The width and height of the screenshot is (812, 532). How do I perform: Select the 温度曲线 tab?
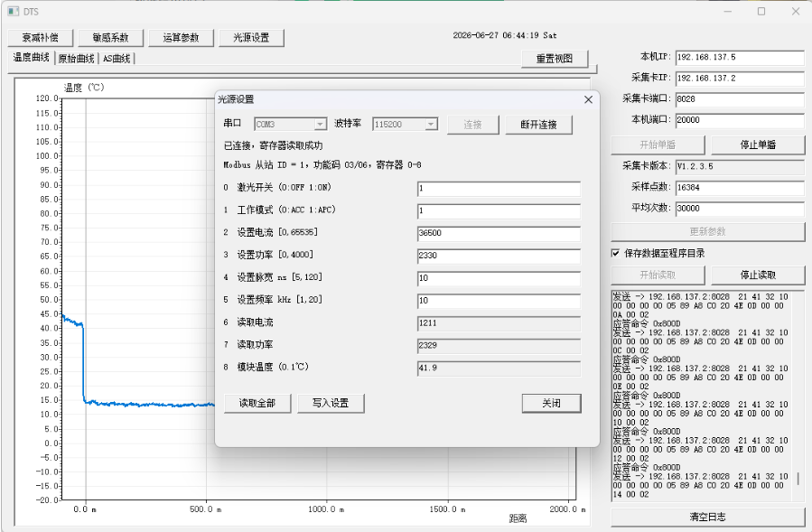[x=31, y=58]
